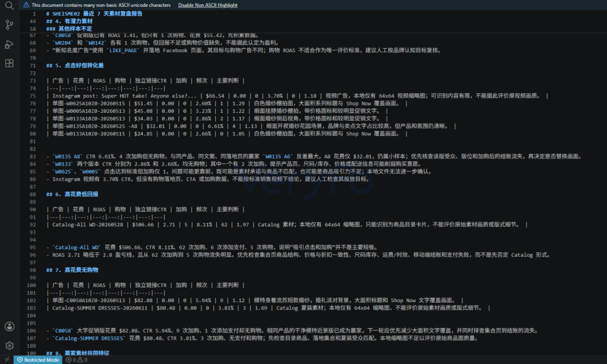Select line number 71 in the gutter
Screen dimensions: 607x364
[33, 65]
